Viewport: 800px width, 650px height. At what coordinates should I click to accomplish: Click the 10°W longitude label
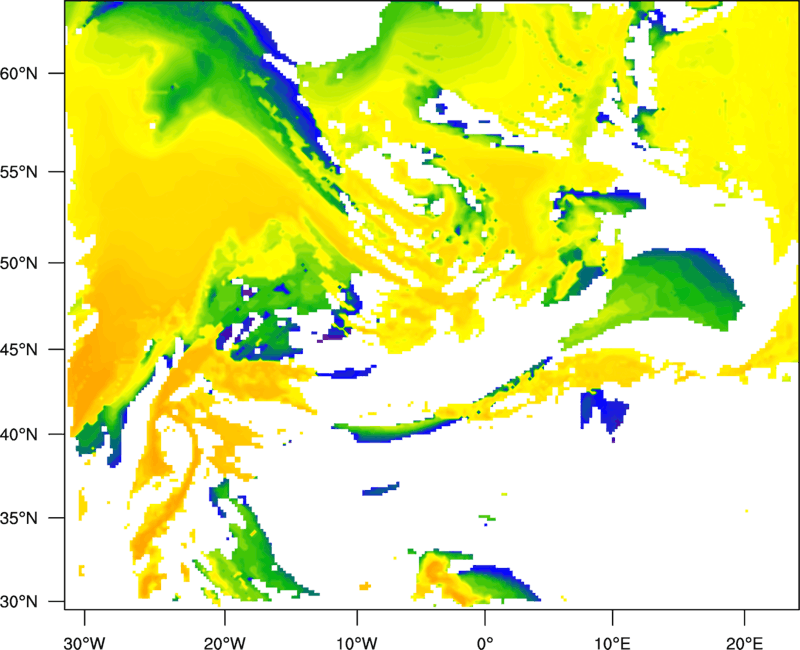coord(357,643)
